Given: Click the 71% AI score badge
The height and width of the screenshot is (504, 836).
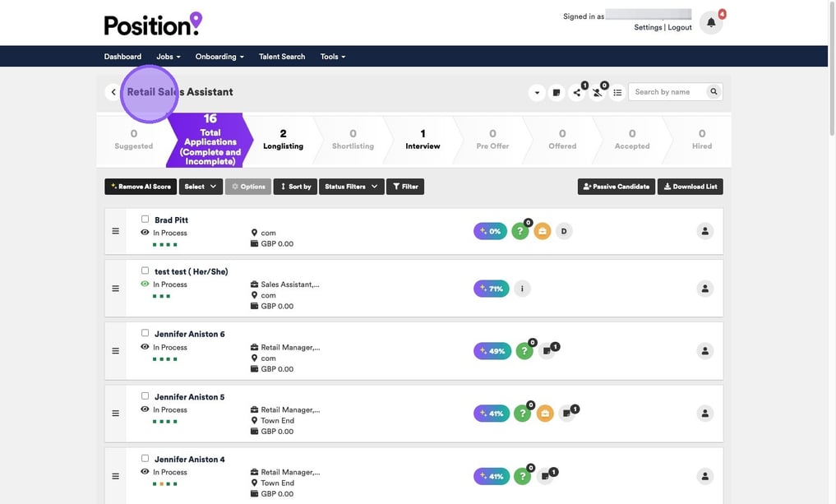Looking at the screenshot, I should pyautogui.click(x=492, y=289).
